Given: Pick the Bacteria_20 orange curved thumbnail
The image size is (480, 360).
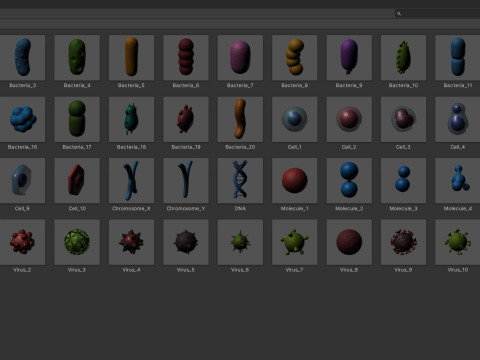Looking at the screenshot, I should tap(240, 119).
